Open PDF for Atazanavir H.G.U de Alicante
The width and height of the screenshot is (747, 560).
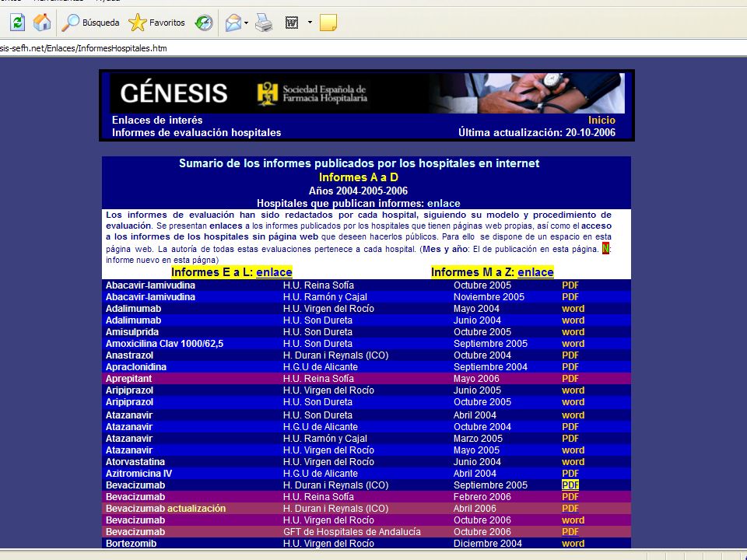point(570,427)
